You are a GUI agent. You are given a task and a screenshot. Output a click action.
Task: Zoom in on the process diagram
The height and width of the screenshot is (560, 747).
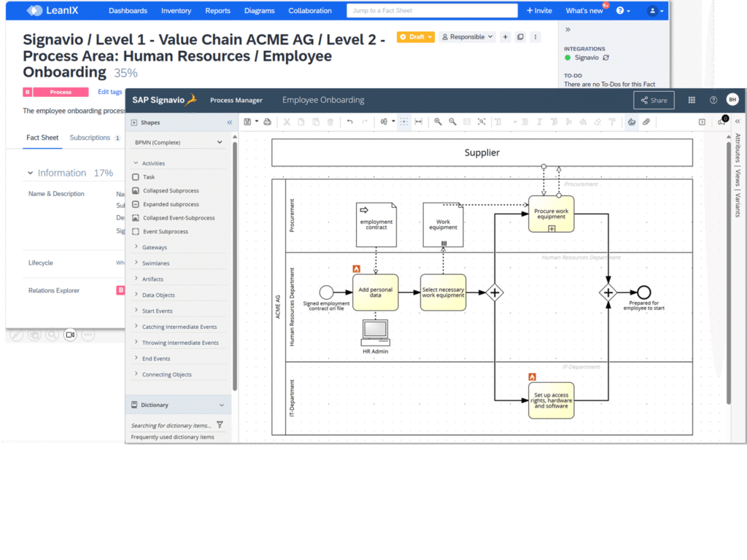(438, 122)
